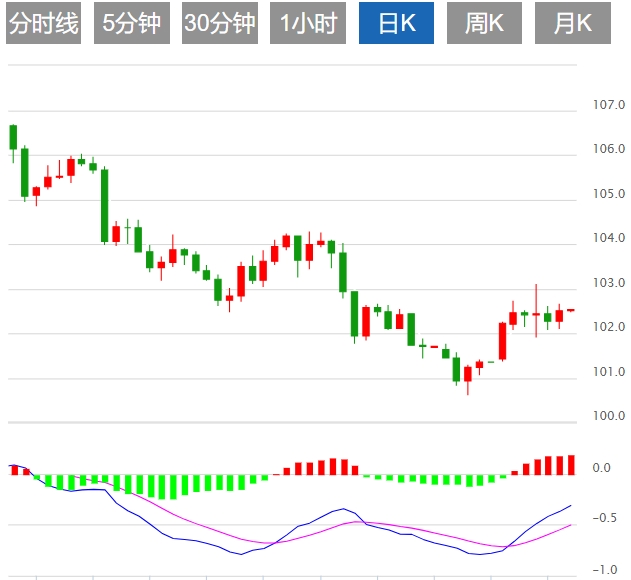Click the first green candle at far left

tap(13, 137)
